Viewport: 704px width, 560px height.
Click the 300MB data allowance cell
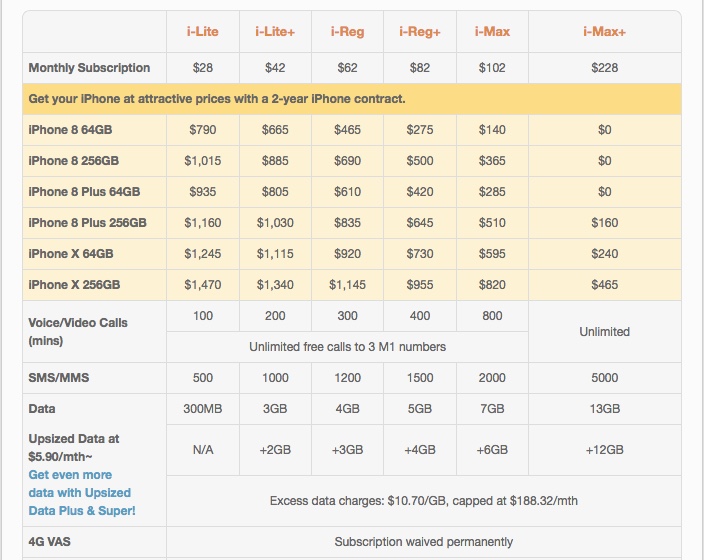202,409
